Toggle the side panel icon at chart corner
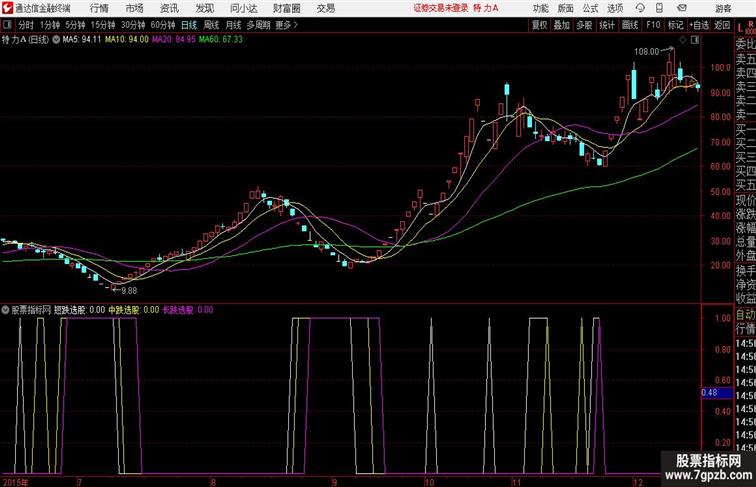Screen dimensions: 756x487 point(694,40)
